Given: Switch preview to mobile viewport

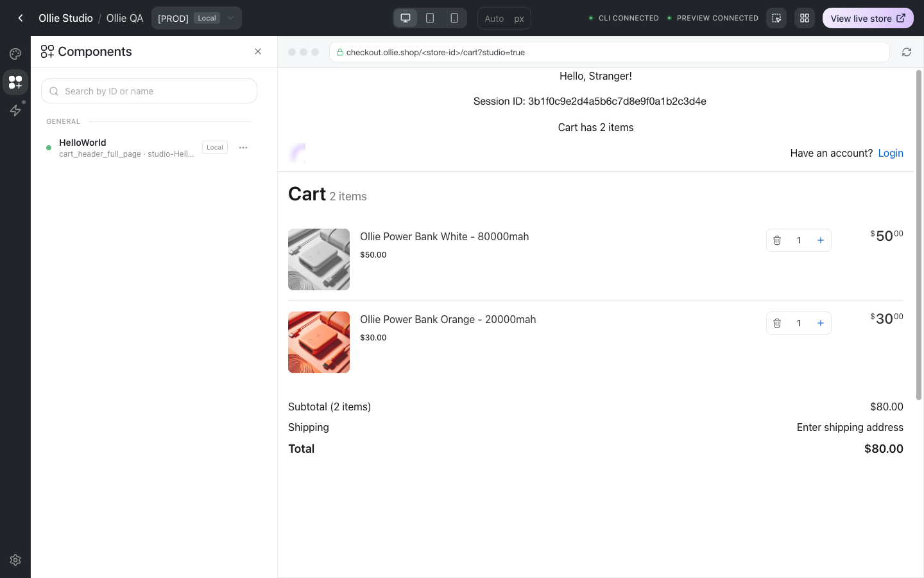Looking at the screenshot, I should point(454,18).
